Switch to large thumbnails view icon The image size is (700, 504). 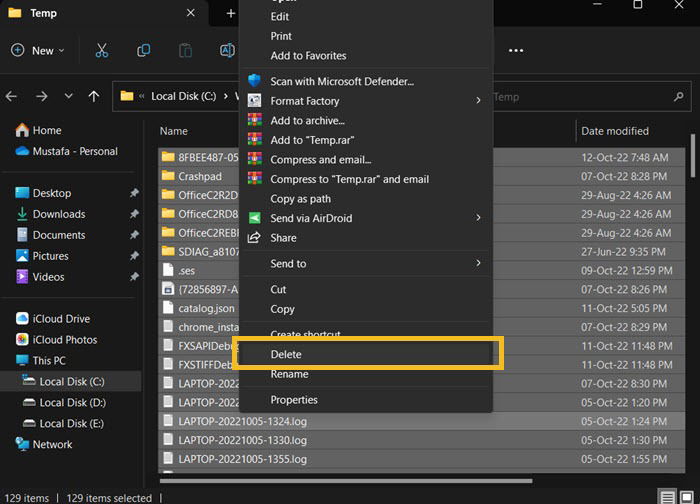pyautogui.click(x=687, y=497)
